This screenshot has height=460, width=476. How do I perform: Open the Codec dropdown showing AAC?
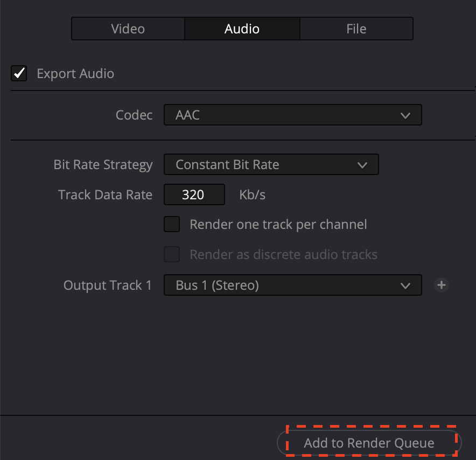(292, 115)
